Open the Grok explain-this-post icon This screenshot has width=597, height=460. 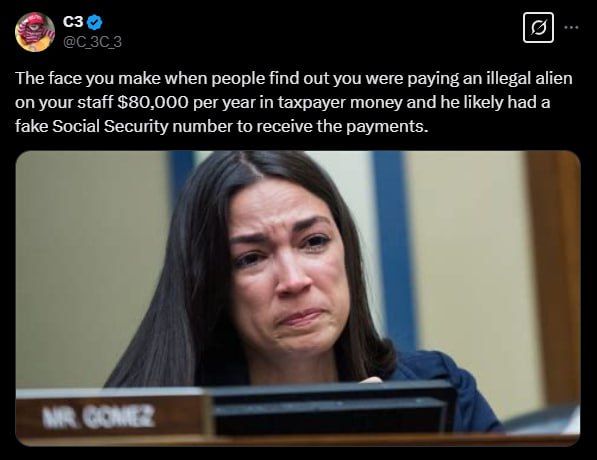[x=538, y=27]
